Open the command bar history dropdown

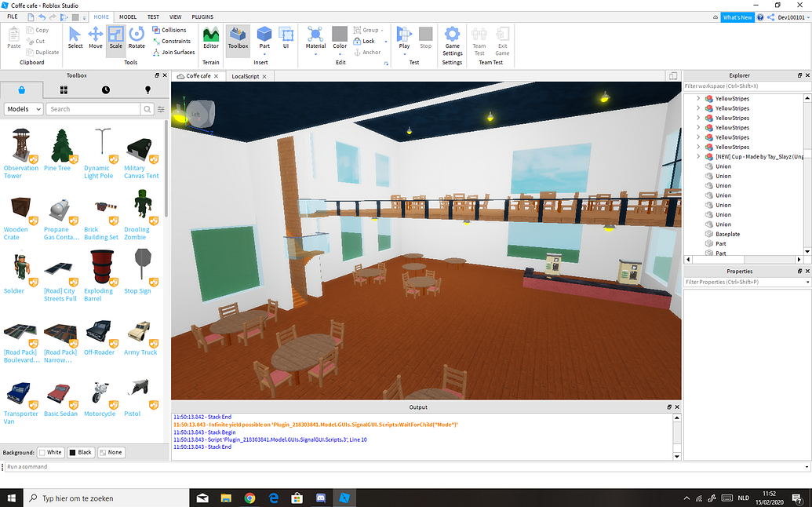[x=807, y=467]
